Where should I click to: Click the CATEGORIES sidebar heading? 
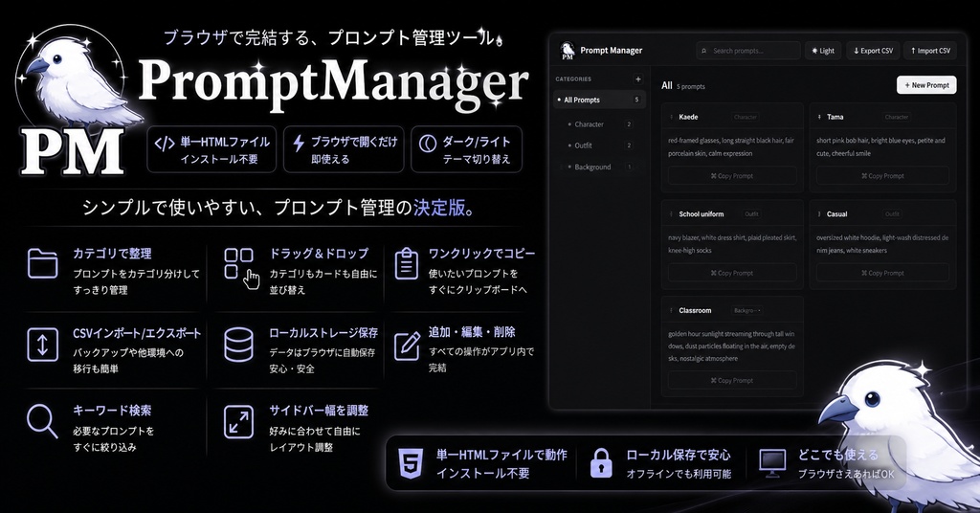tap(573, 79)
